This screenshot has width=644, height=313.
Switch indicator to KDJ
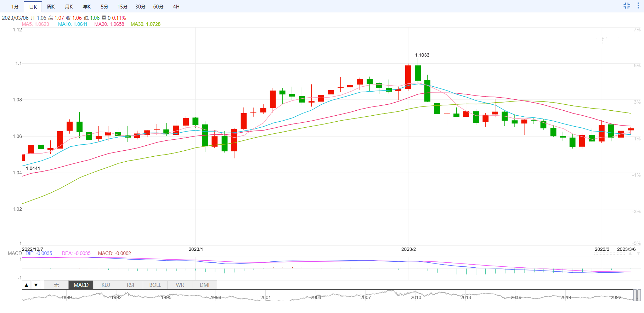[x=106, y=285]
